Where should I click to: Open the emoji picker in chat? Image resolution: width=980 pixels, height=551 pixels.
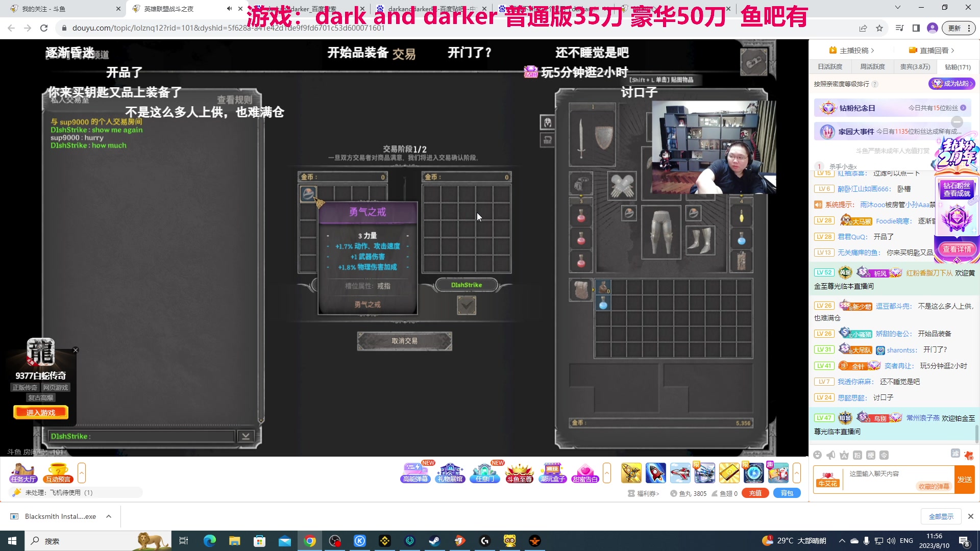click(818, 455)
